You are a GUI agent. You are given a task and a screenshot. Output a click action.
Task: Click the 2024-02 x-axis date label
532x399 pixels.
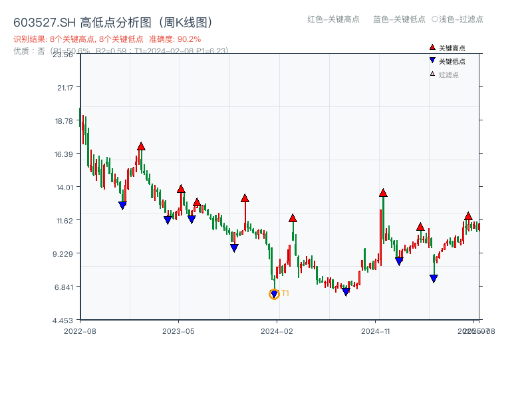coord(277,331)
